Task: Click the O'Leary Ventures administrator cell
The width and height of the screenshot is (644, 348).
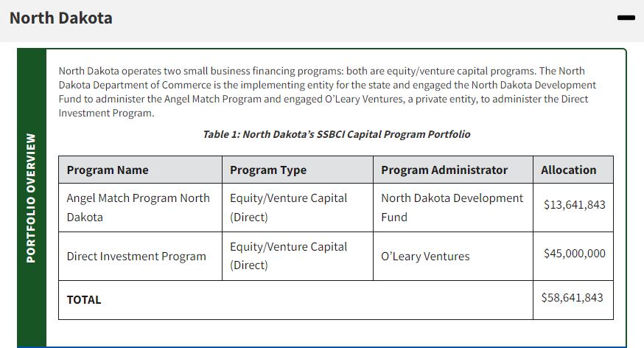Action: [x=453, y=257]
